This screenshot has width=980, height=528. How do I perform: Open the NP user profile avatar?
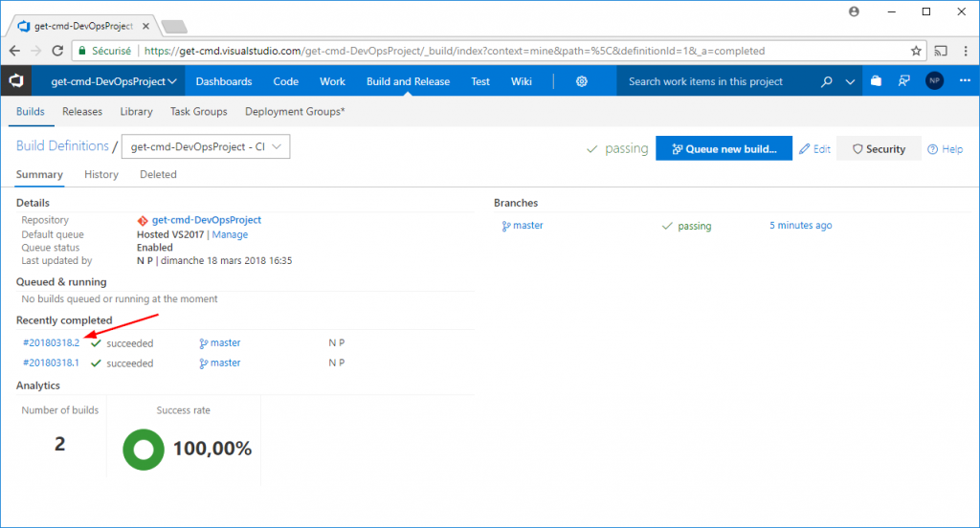pos(935,80)
